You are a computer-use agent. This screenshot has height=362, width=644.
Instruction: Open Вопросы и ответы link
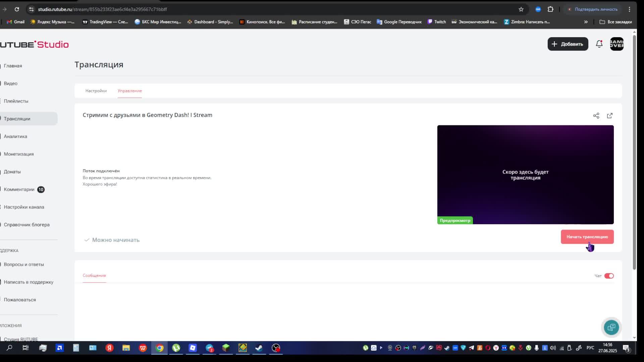pyautogui.click(x=24, y=264)
